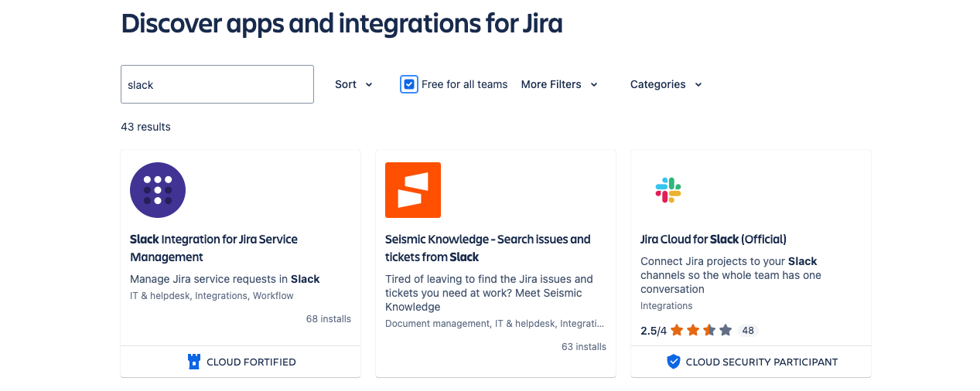The height and width of the screenshot is (391, 980).
Task: Click the Integrations category under Jira Cloud for Slack
Action: (667, 306)
